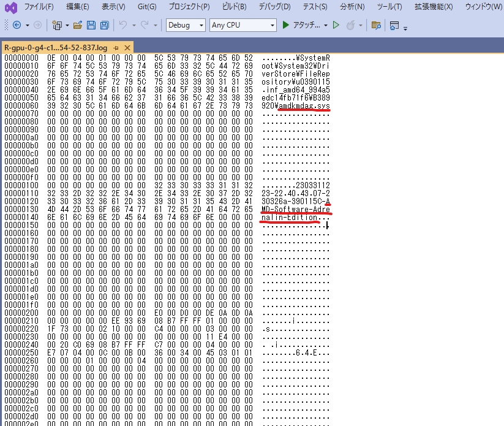The height and width of the screenshot is (426, 504).
Task: Click offset 000000f0 in hex view
Action: coord(21,177)
